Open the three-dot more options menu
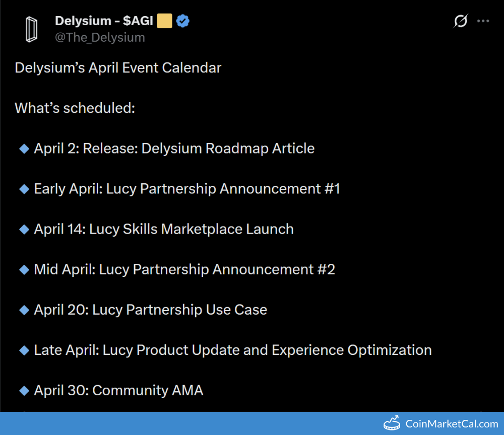 [483, 21]
